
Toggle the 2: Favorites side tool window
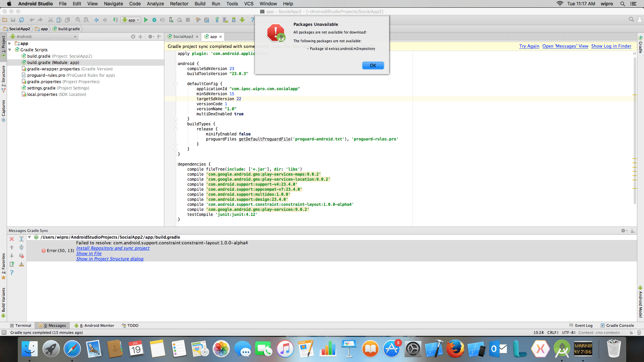[3, 266]
